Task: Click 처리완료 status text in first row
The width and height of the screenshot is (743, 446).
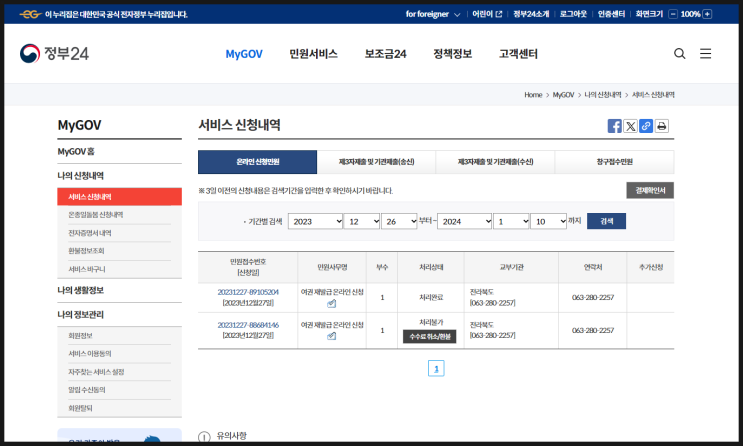Action: (431, 297)
